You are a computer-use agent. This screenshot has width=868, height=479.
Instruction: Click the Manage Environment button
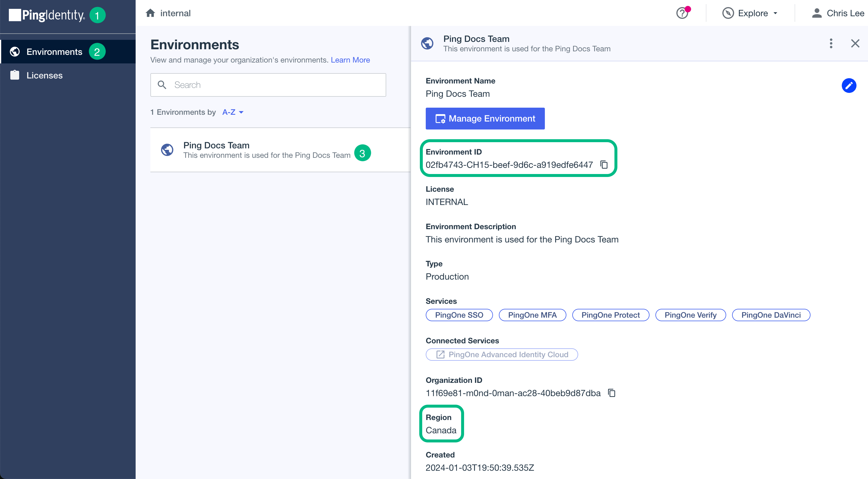[485, 118]
